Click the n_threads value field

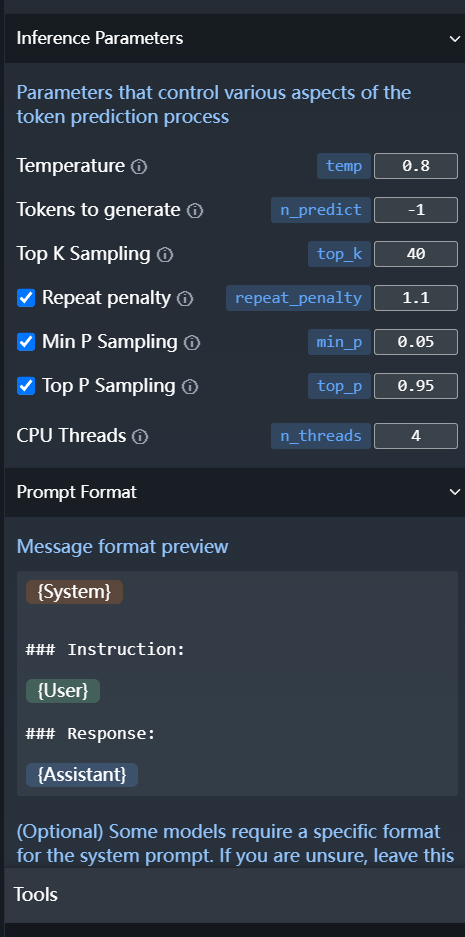click(x=416, y=436)
